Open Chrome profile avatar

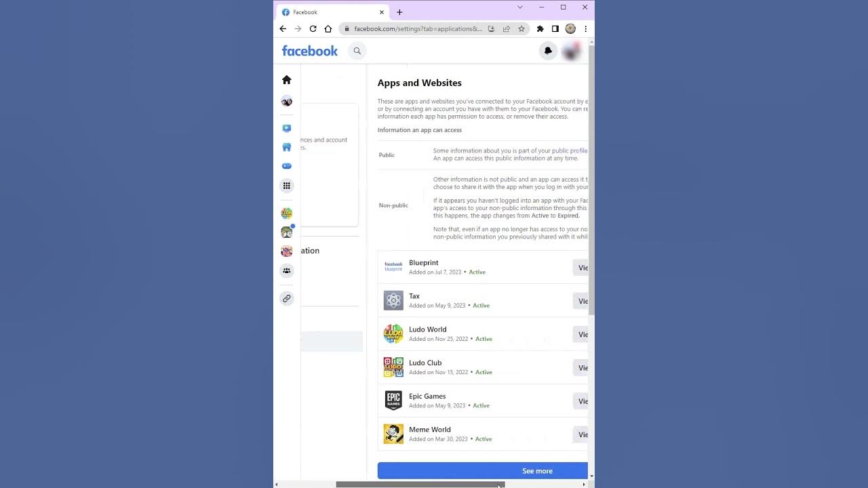pyautogui.click(x=570, y=28)
